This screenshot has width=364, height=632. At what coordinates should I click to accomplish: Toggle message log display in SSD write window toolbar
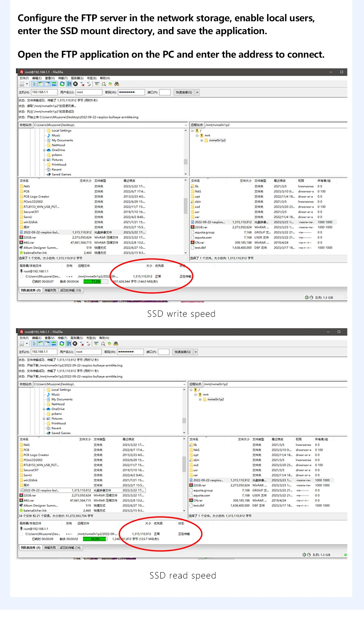(x=35, y=84)
